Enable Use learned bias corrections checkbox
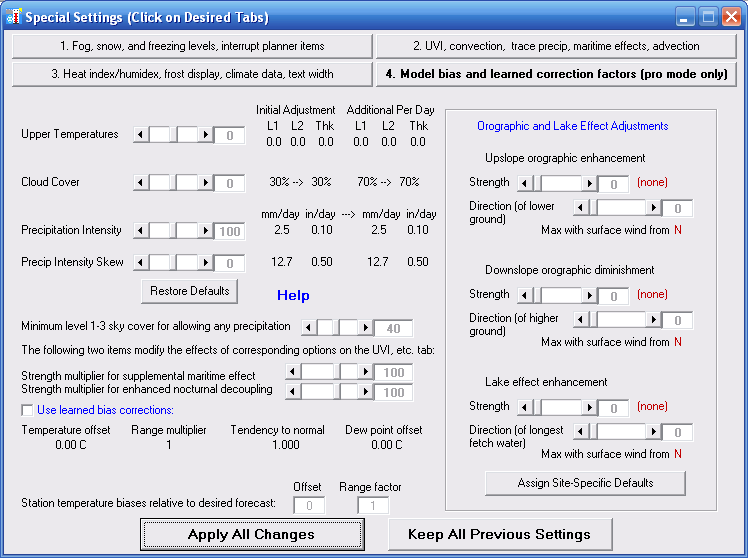Viewport: 748px width, 558px height. (28, 410)
